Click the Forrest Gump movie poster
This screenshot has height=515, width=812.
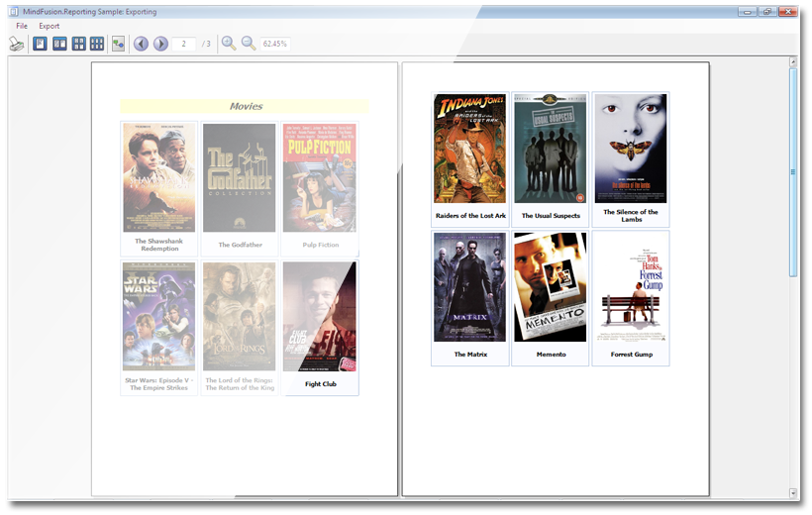point(630,287)
